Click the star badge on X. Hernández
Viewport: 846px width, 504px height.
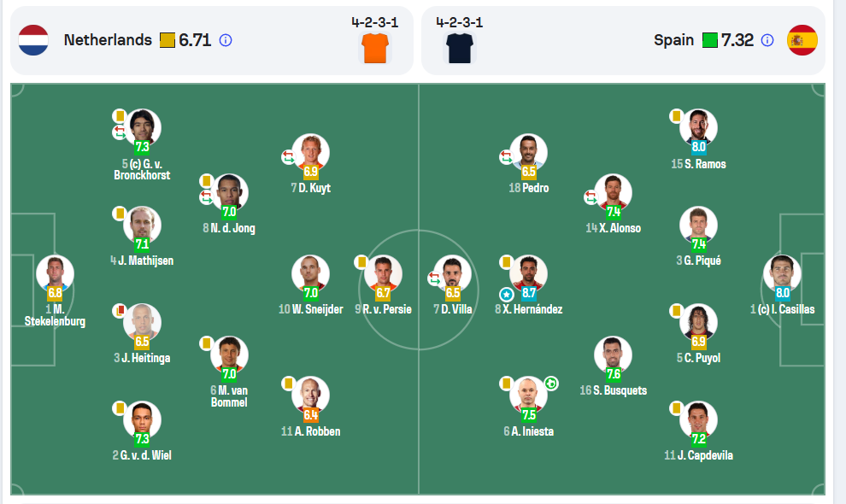506,295
